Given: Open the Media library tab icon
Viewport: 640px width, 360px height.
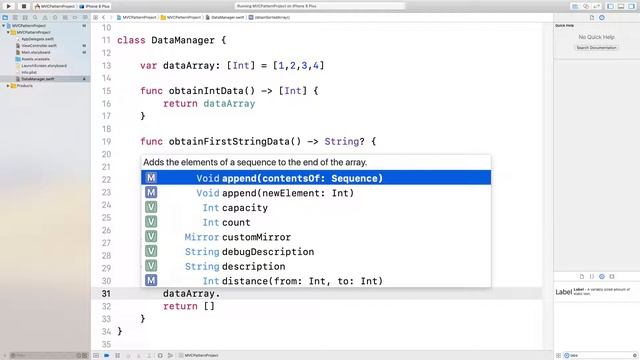Looking at the screenshot, I should click(611, 276).
